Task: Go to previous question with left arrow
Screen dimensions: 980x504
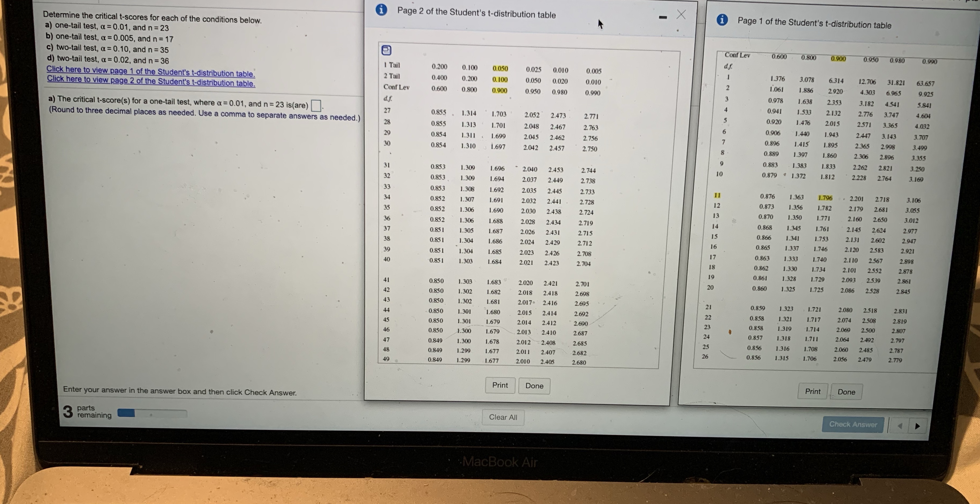Action: point(900,426)
